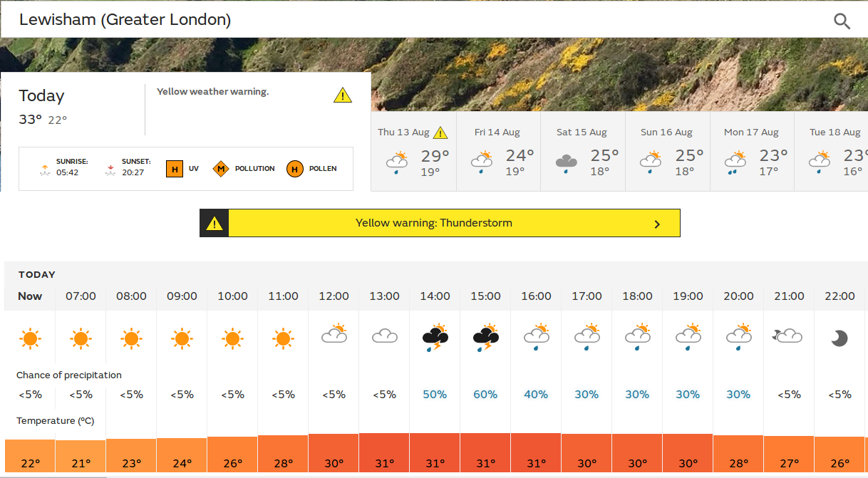This screenshot has height=478, width=868.
Task: Click the pollen high circle icon
Action: point(294,169)
